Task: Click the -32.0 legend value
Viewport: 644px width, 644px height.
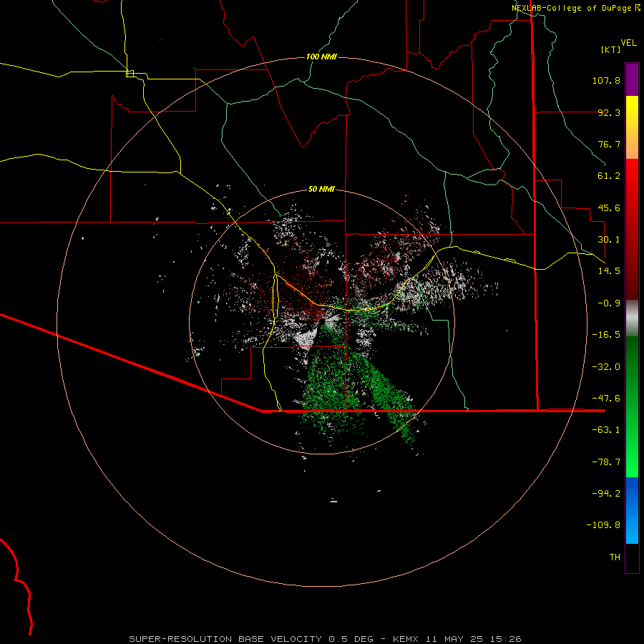Action: (606, 367)
